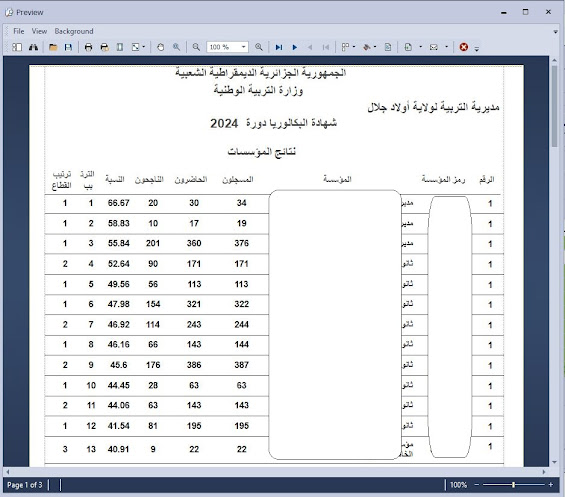The width and height of the screenshot is (565, 497).
Task: Click the status bar zoom slider handle
Action: (513, 485)
